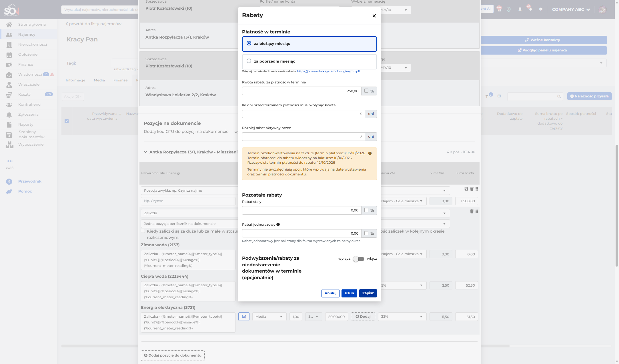Click 'Dodaj pozycję do dokumentu' button
Viewport: 619px width, 364px height.
click(x=173, y=355)
